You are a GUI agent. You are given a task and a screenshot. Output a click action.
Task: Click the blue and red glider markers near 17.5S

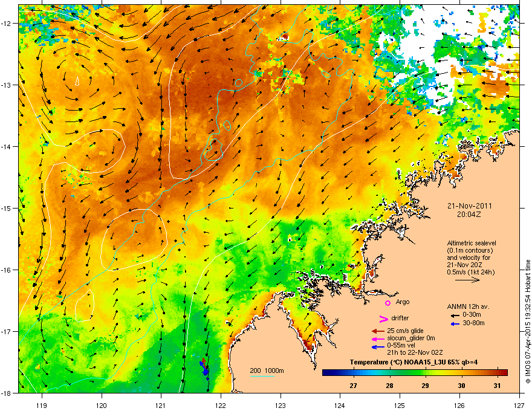coord(204,367)
